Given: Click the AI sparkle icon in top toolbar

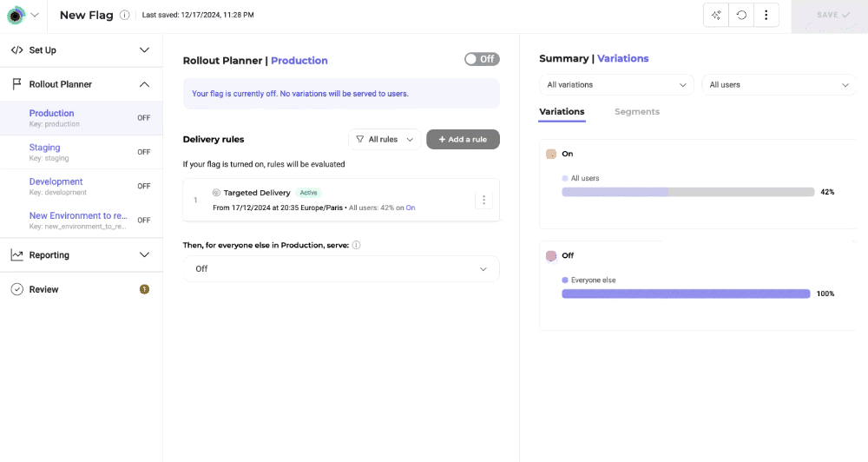Looking at the screenshot, I should point(716,15).
